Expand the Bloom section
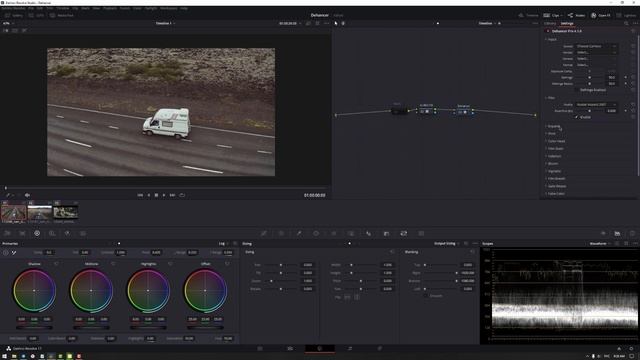The width and height of the screenshot is (640, 360). point(552,164)
